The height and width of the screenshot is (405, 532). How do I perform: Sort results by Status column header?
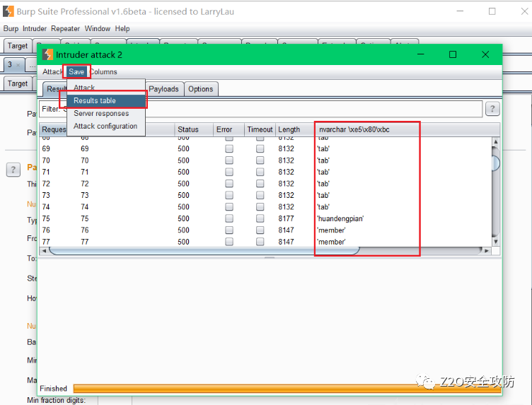point(194,129)
